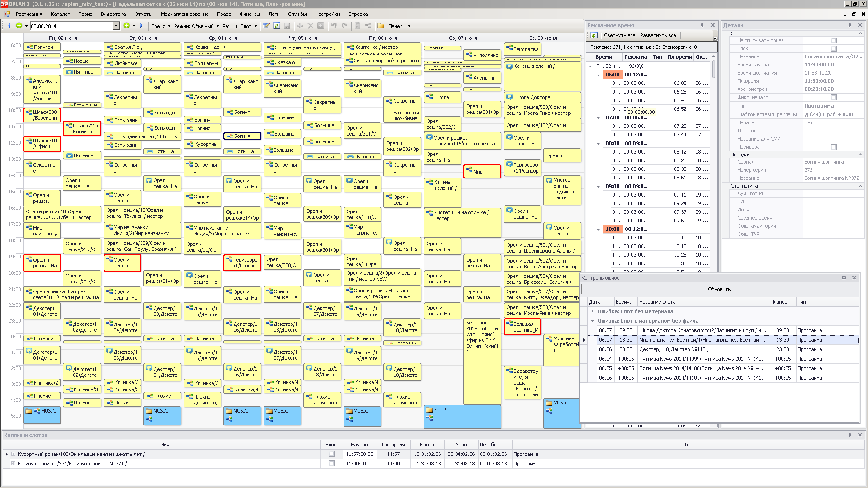Close the Детали panel
Image resolution: width=868 pixels, height=488 pixels.
pyautogui.click(x=860, y=25)
